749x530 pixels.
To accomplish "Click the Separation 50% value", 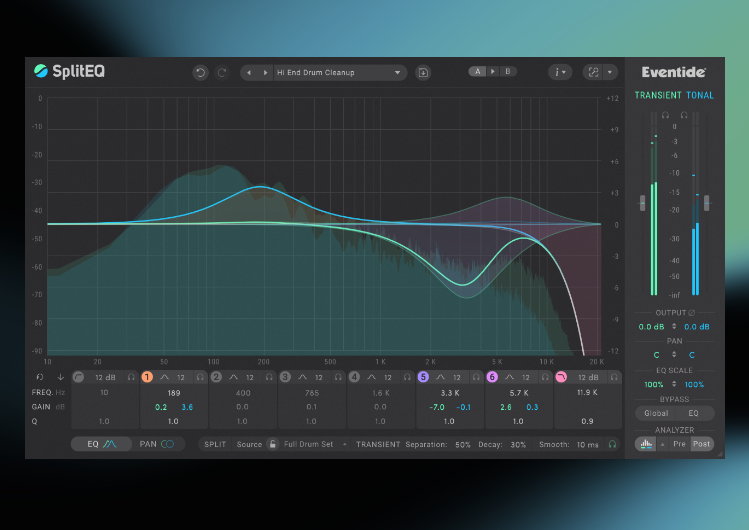I will pos(462,445).
